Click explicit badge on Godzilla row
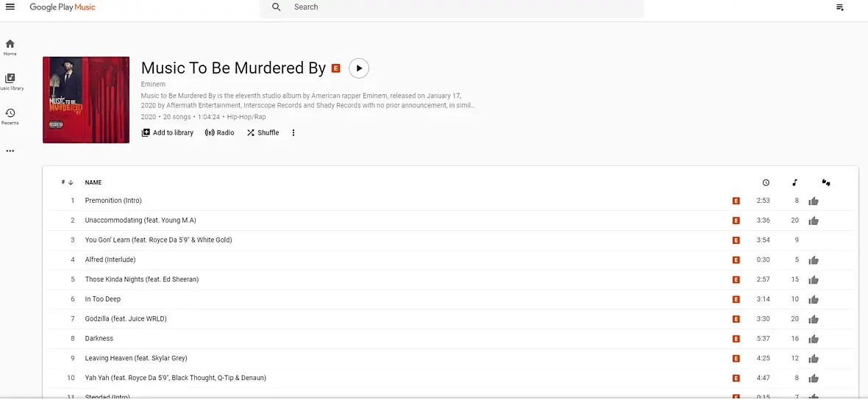 click(736, 319)
